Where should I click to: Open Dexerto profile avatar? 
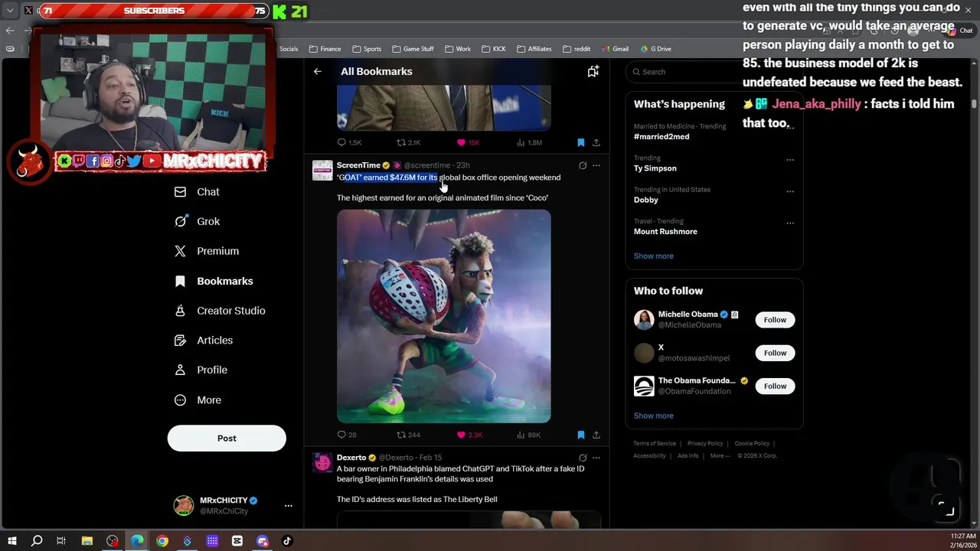point(322,463)
